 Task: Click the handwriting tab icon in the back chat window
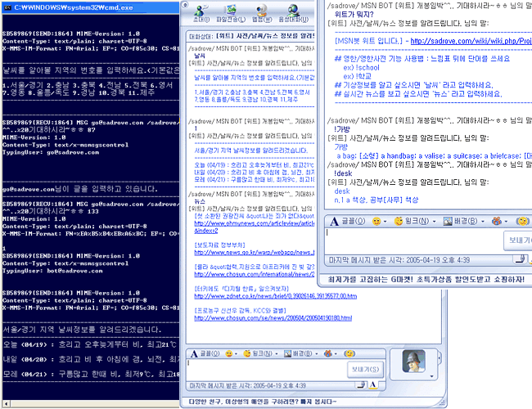point(361,384)
